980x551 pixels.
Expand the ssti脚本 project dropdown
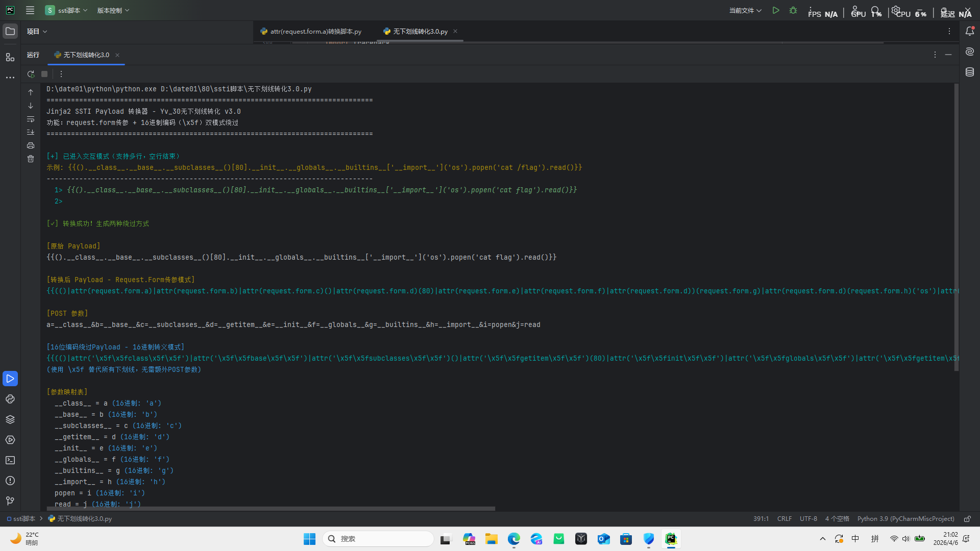(66, 10)
